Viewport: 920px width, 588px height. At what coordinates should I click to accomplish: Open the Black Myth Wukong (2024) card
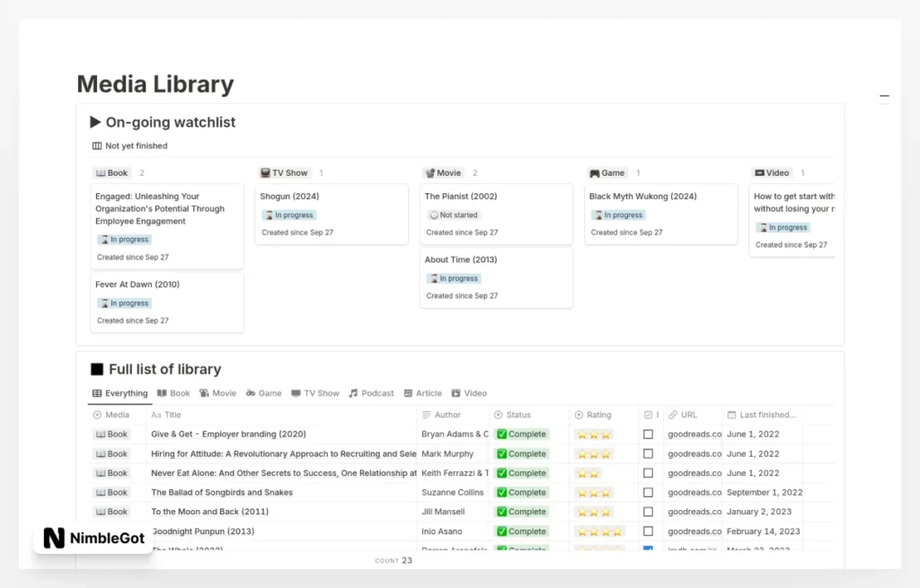[x=660, y=214]
